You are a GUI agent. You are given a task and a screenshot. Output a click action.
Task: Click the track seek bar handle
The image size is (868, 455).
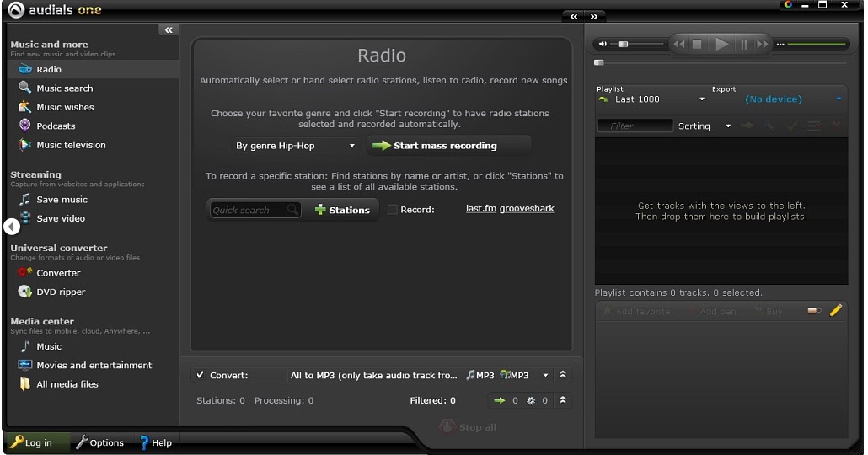click(x=599, y=62)
